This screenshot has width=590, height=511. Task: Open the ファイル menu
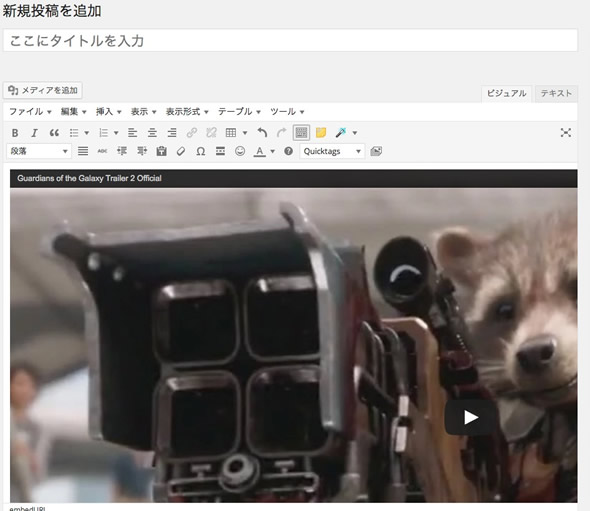(x=30, y=112)
